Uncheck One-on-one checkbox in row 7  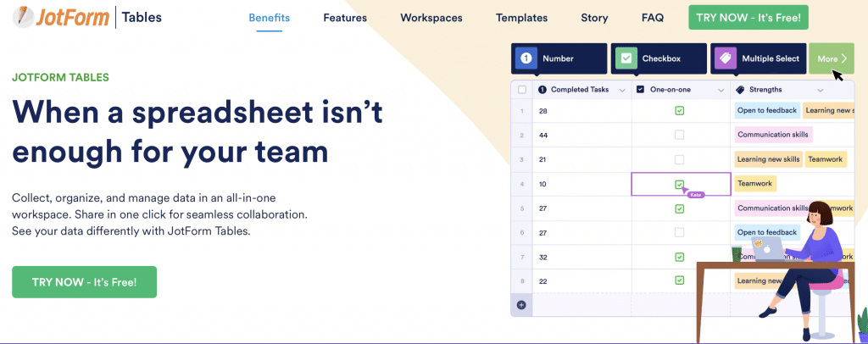tap(679, 258)
